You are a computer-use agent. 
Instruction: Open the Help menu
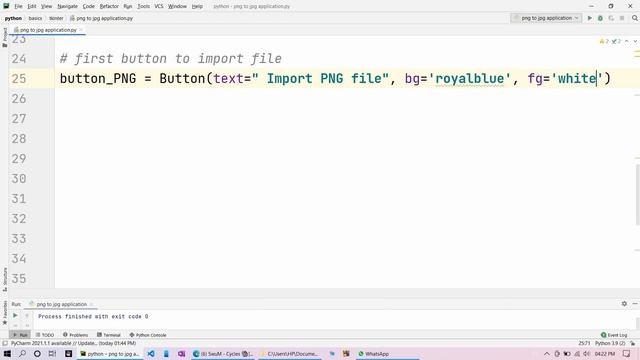197,6
